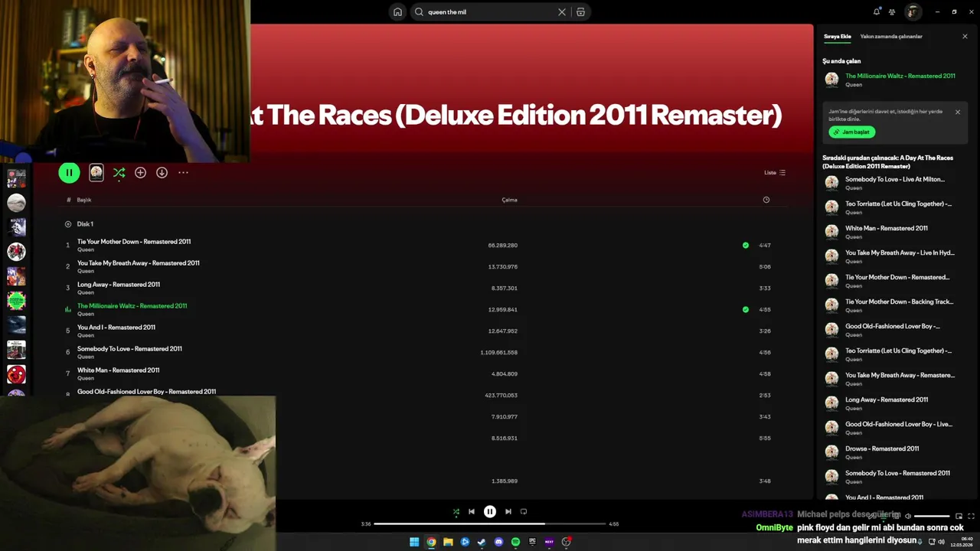This screenshot has width=980, height=551.
Task: Add album to library with plus icon
Action: tap(140, 173)
